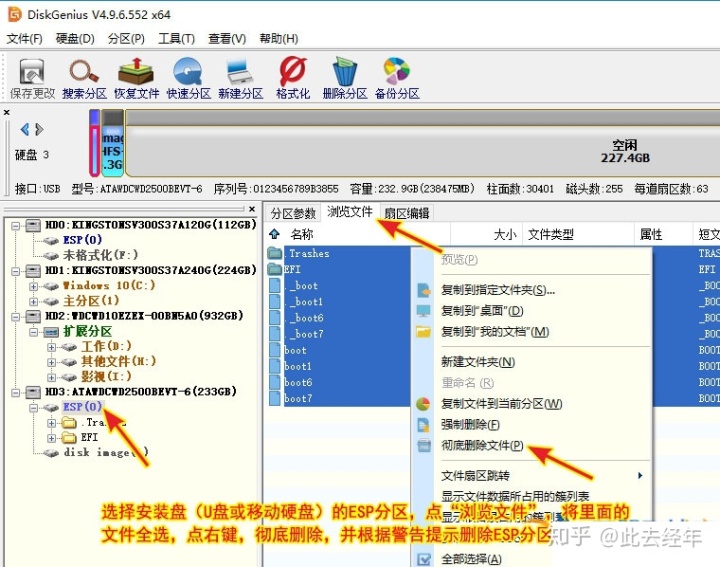
Task: Switch to the 扇区编辑 tab
Action: point(406,213)
